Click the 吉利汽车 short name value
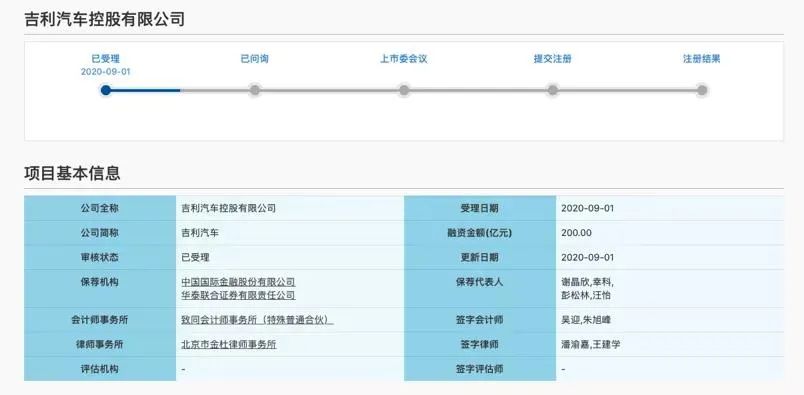 tap(200, 233)
